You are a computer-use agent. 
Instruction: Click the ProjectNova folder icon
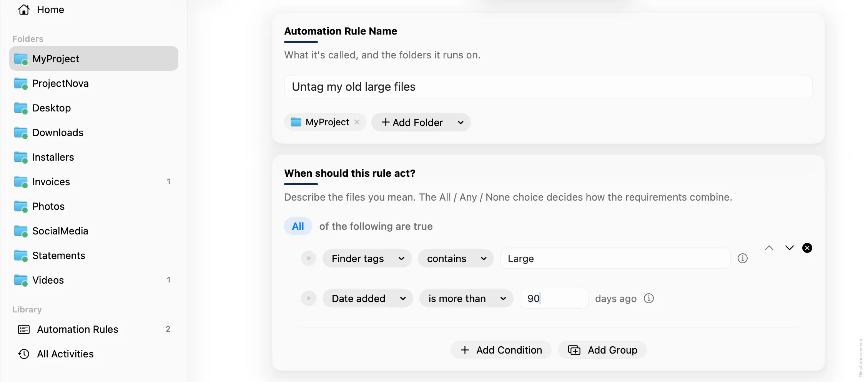tap(21, 83)
